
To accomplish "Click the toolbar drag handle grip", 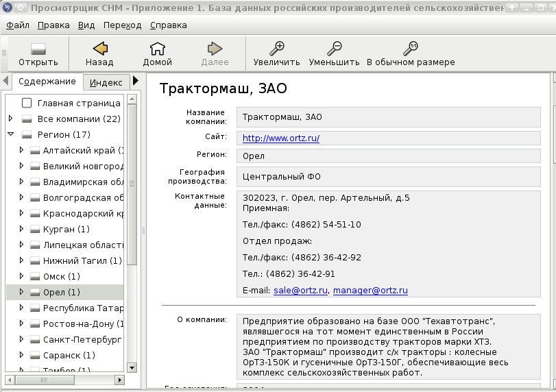I will click(x=4, y=53).
